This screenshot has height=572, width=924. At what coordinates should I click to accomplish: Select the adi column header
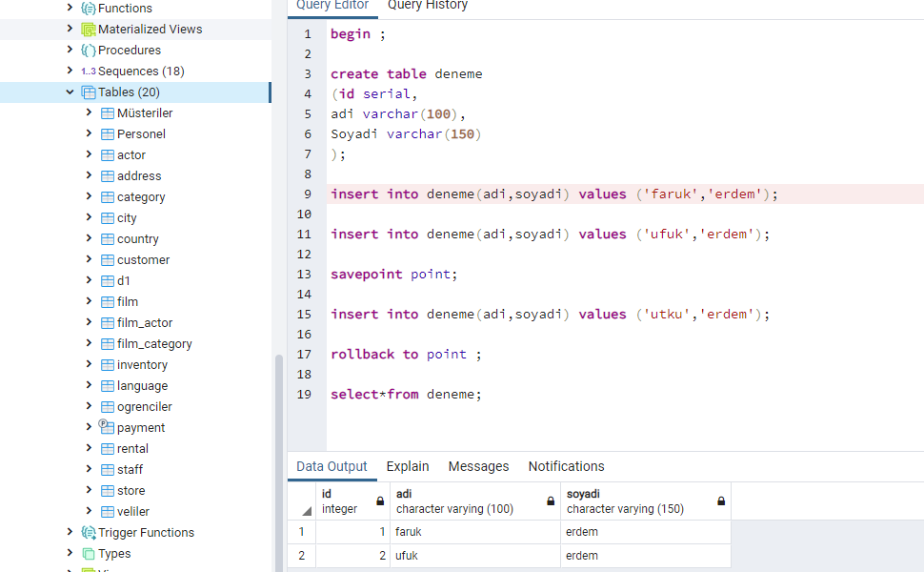click(475, 501)
